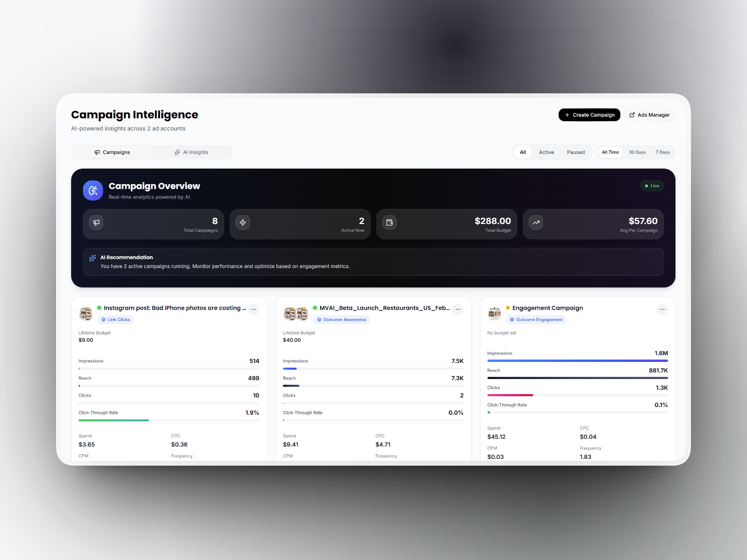The height and width of the screenshot is (560, 747).
Task: Click the Live status badge
Action: pos(652,186)
